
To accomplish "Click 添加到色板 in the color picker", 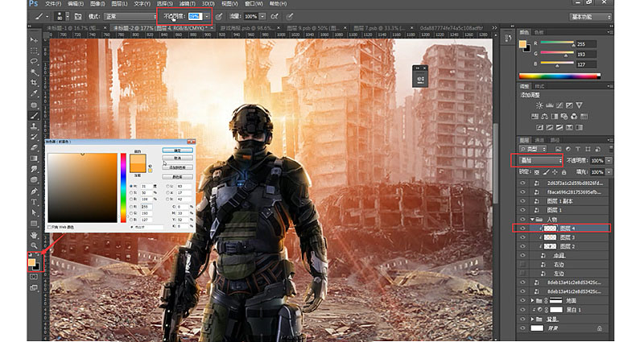I will coord(177,167).
